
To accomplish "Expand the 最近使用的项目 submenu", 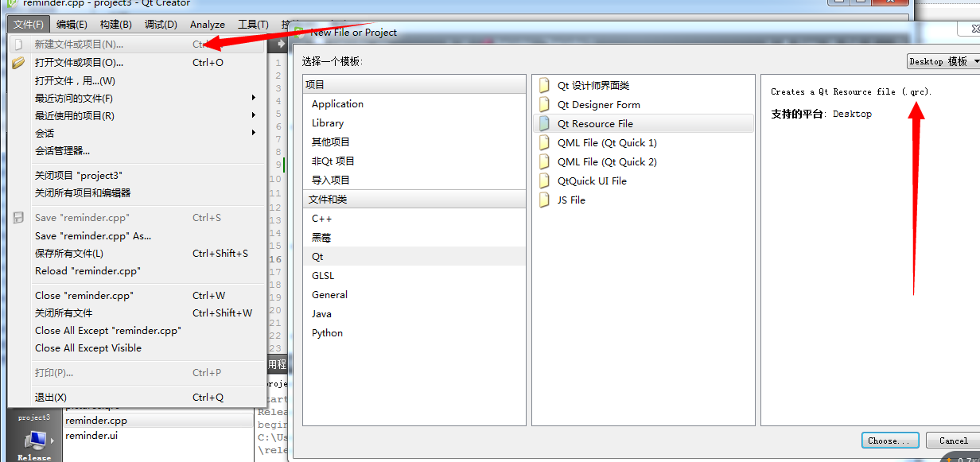I will coord(254,115).
